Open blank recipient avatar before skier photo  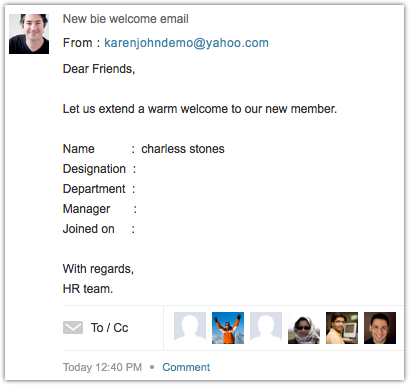(x=190, y=328)
